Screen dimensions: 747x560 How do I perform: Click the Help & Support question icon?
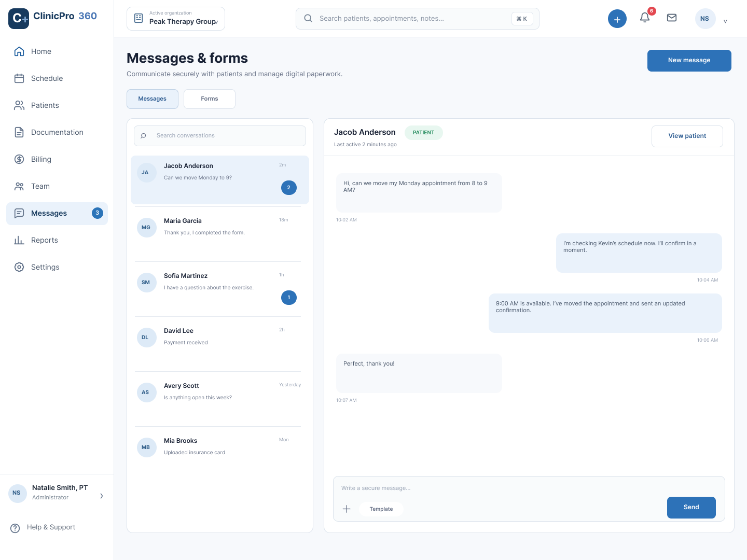(15, 528)
